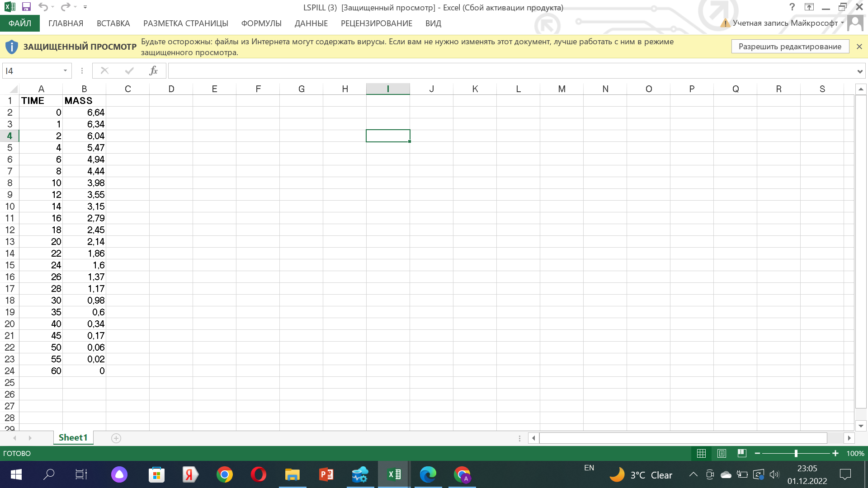
Task: Open Page Break Preview from status bar
Action: (x=741, y=453)
